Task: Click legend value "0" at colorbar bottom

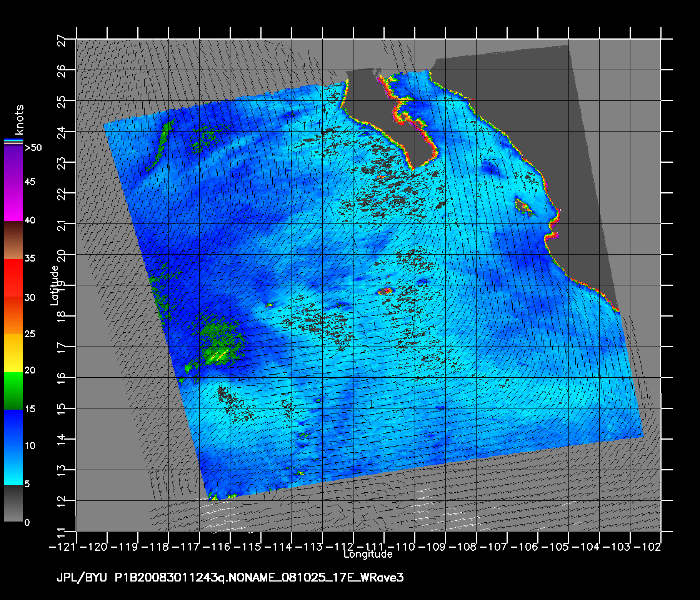Action: tap(27, 523)
